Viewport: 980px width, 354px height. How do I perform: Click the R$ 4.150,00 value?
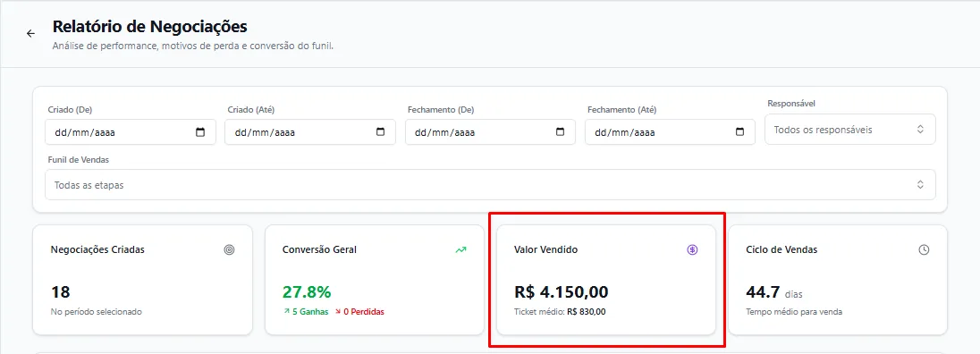click(562, 292)
